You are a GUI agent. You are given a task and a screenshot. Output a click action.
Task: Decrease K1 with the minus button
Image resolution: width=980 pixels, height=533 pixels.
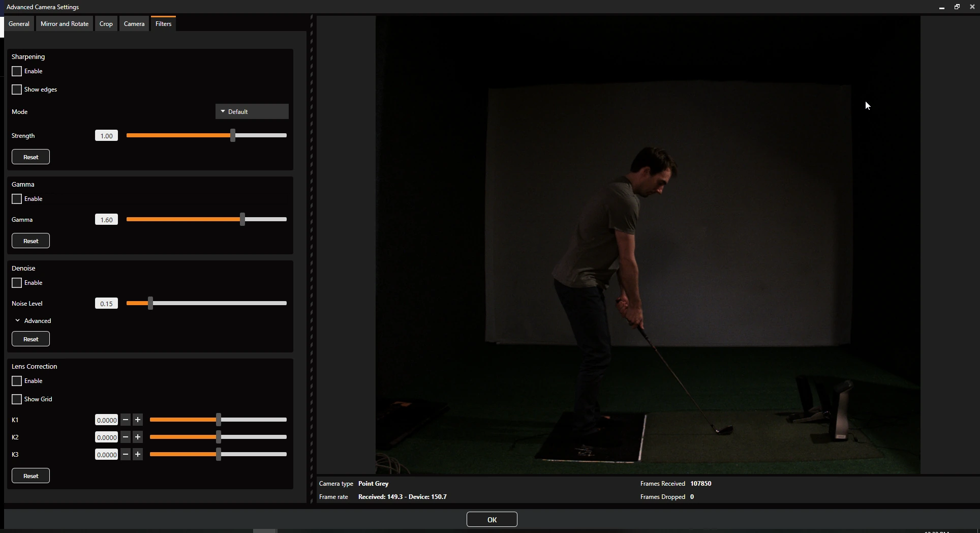(126, 420)
